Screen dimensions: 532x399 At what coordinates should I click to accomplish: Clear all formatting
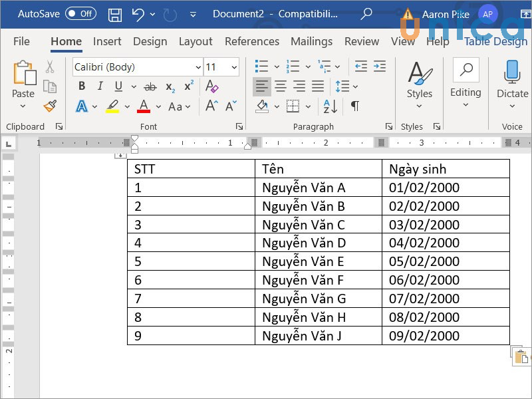211,86
